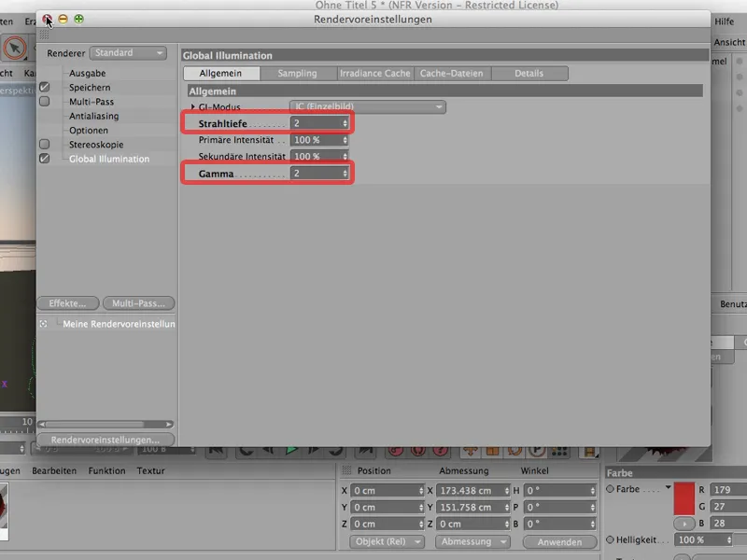Screen dimensions: 747x560
Task: Open the Farbe color mode arrow
Action: (x=668, y=487)
